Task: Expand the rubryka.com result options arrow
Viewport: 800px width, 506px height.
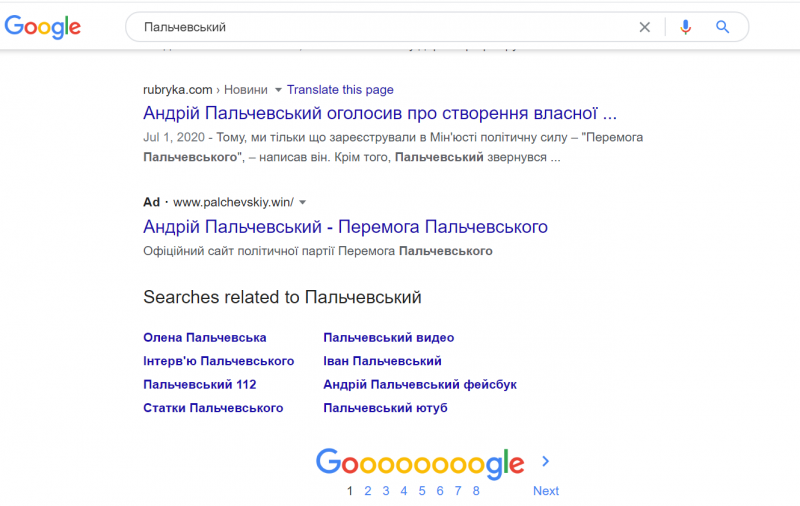Action: (x=279, y=90)
